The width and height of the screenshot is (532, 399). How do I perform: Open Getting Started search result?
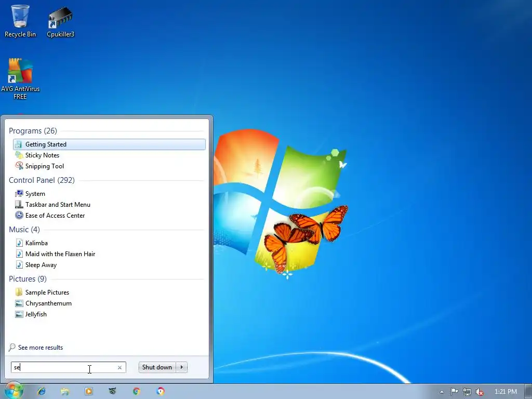[x=109, y=144]
